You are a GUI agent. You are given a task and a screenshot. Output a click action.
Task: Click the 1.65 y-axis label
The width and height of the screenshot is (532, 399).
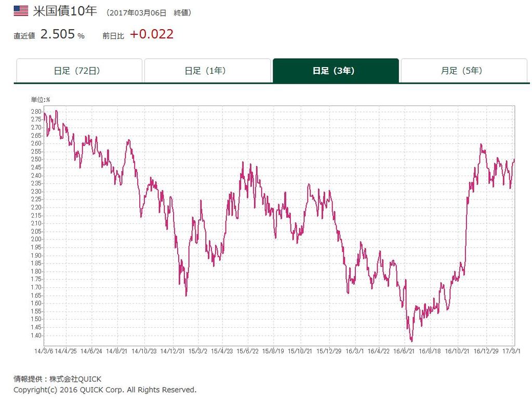pos(36,295)
